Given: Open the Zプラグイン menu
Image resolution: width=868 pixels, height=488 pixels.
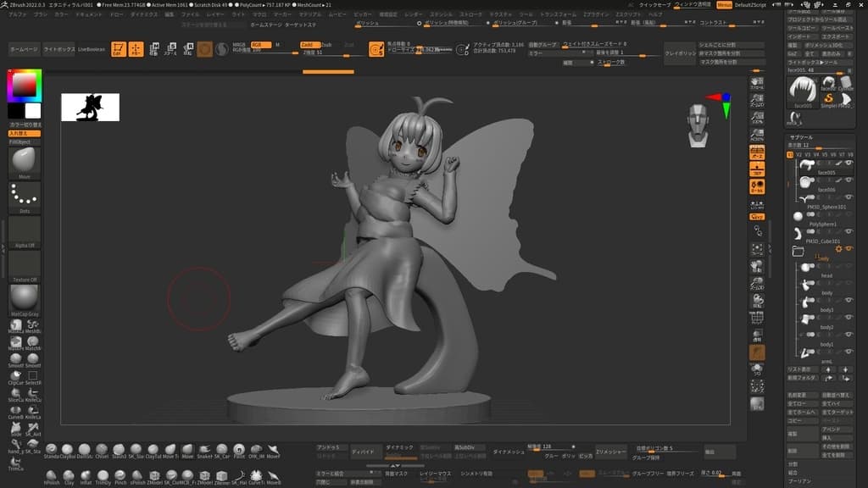Looking at the screenshot, I should (596, 14).
